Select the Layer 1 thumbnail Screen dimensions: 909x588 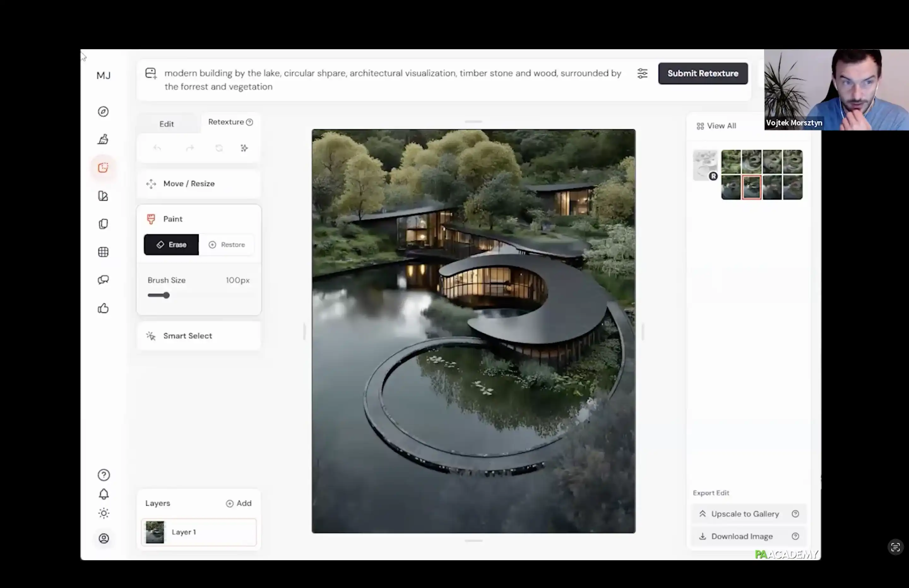point(155,532)
